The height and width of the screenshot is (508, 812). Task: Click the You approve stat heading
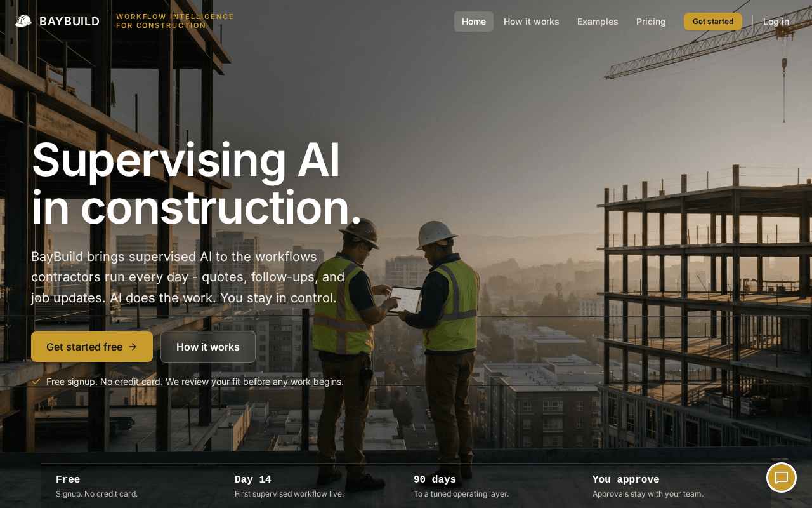[625, 479]
